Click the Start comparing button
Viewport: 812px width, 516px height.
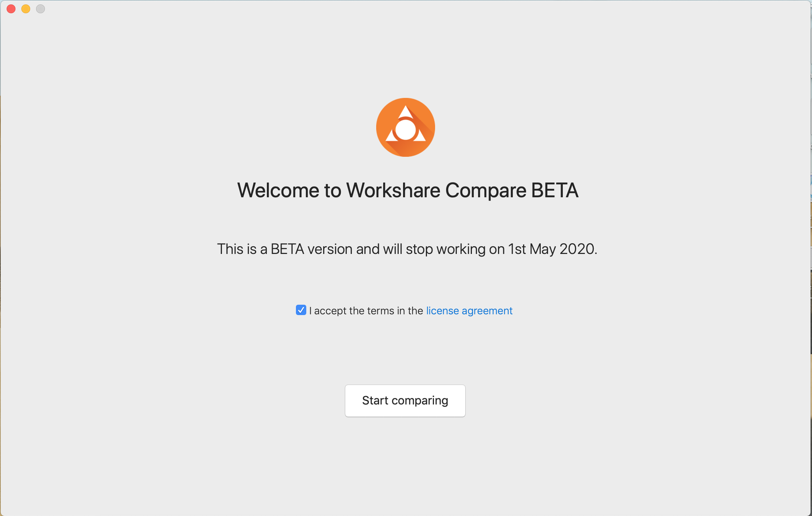(405, 400)
